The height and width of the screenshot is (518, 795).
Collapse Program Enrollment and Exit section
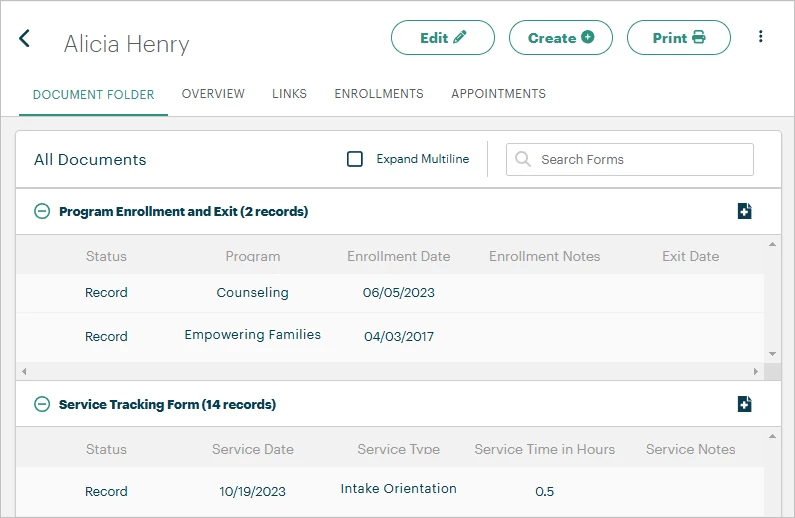point(42,211)
